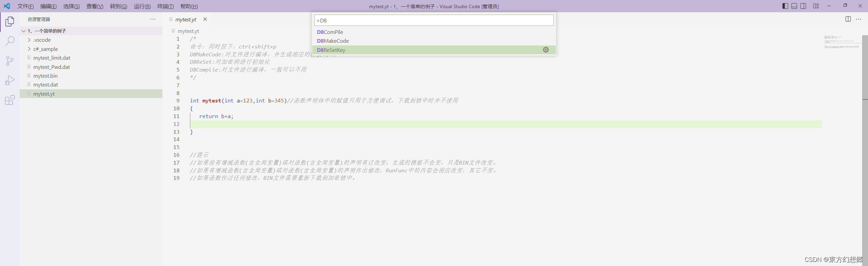Select the mytest.yt editor tab
The height and width of the screenshot is (266, 868).
[x=186, y=20]
